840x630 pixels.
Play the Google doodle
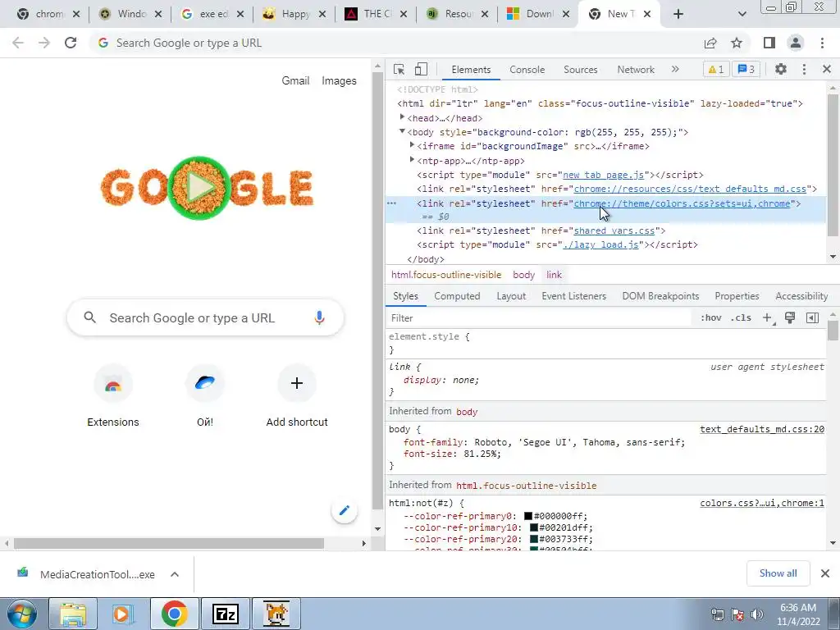(199, 188)
